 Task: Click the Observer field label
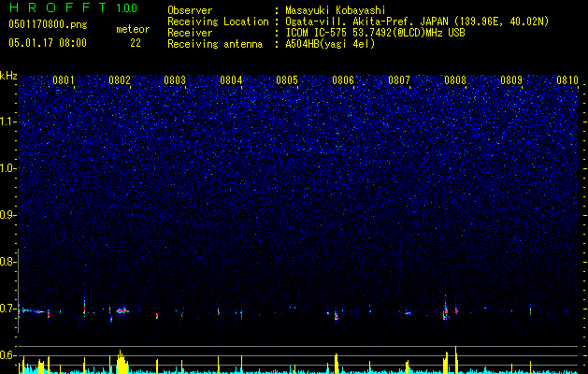coord(190,10)
